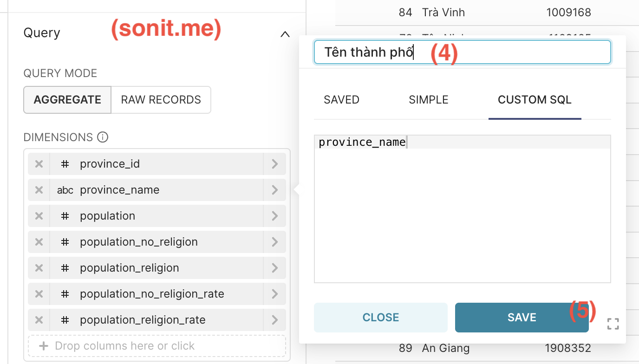Image resolution: width=639 pixels, height=364 pixels.
Task: Click the numeric type icon on province_id
Action: tap(65, 163)
